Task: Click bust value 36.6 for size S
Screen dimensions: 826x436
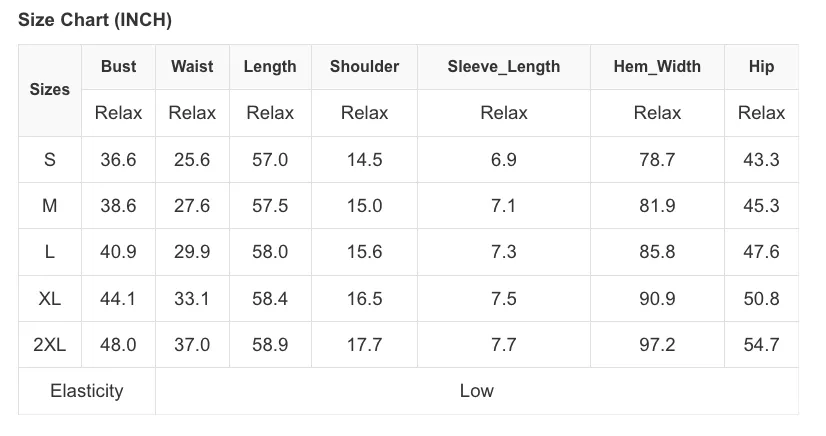Action: [119, 160]
